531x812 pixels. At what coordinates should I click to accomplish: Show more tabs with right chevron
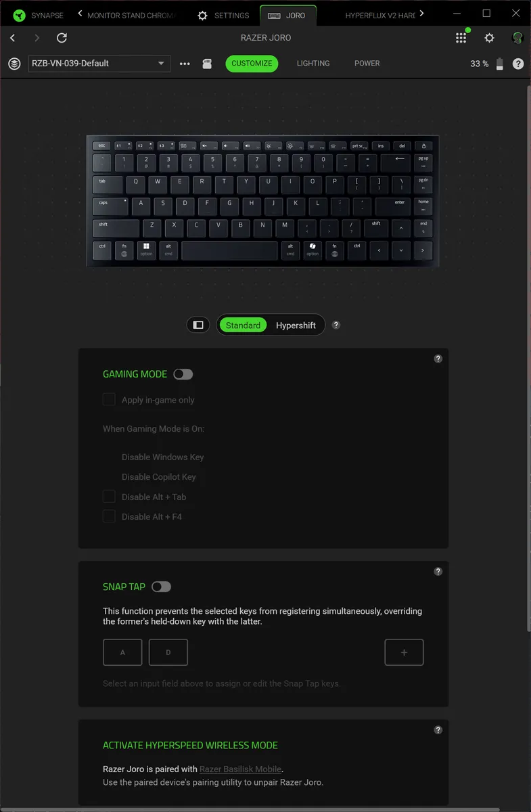[x=422, y=14]
